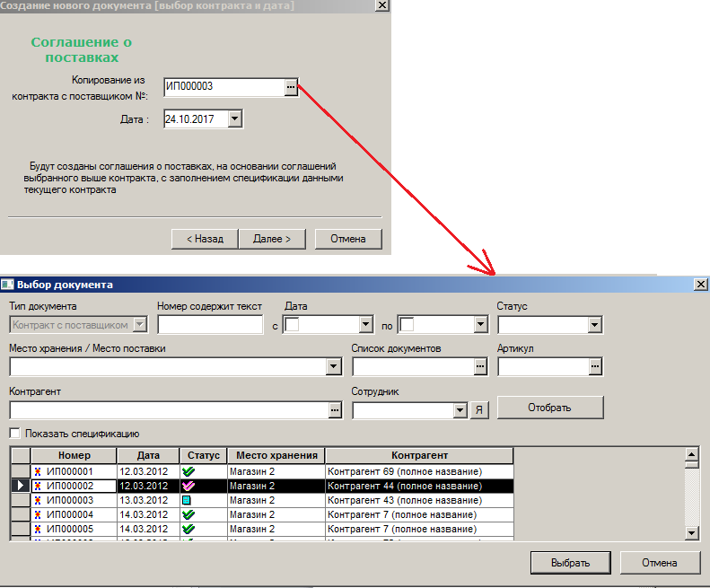Enable the start date 'с' checkbox
This screenshot has height=588, width=710.
(292, 325)
